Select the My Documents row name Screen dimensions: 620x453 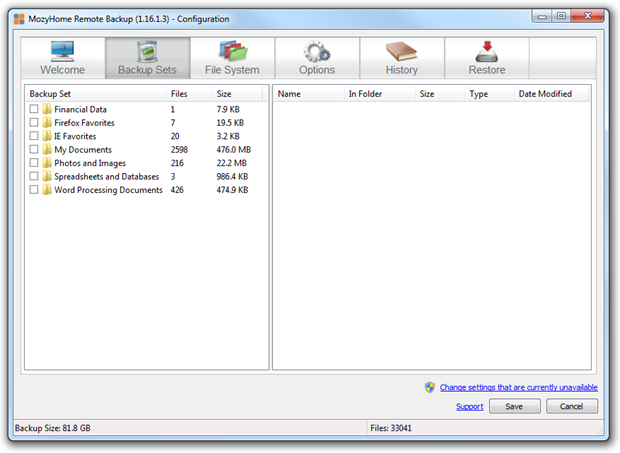(83, 150)
